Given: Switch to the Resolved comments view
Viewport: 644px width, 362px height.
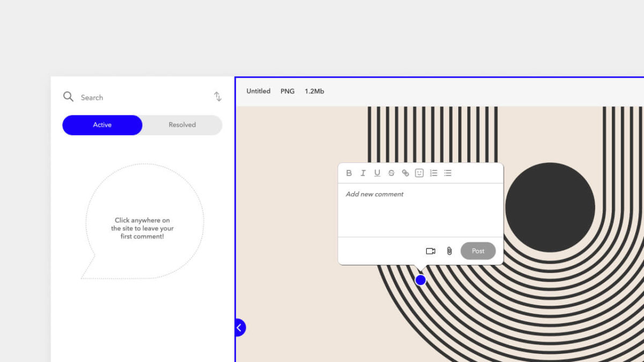Looking at the screenshot, I should (x=181, y=124).
